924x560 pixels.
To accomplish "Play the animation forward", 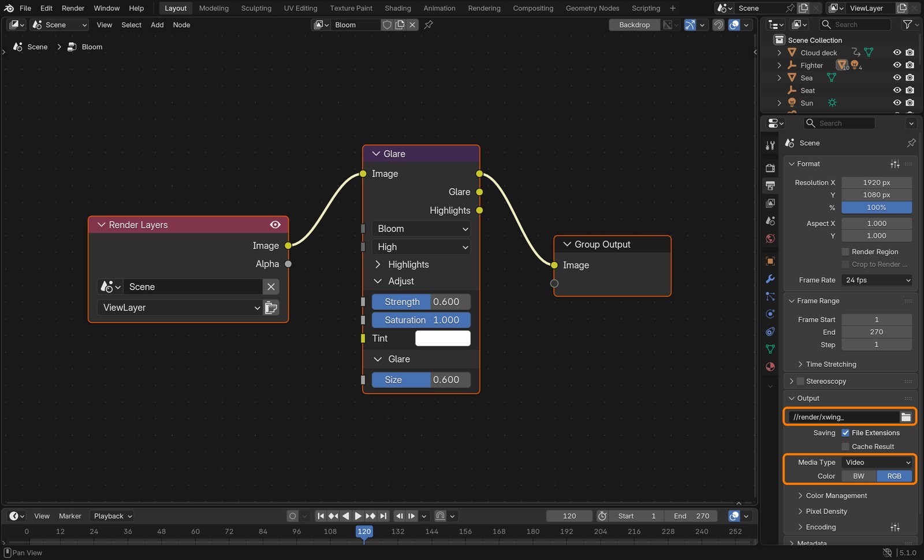I will (358, 516).
